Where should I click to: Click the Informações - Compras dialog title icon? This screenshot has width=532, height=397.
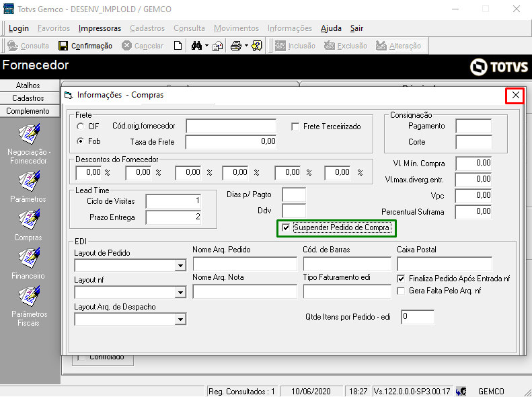[69, 96]
